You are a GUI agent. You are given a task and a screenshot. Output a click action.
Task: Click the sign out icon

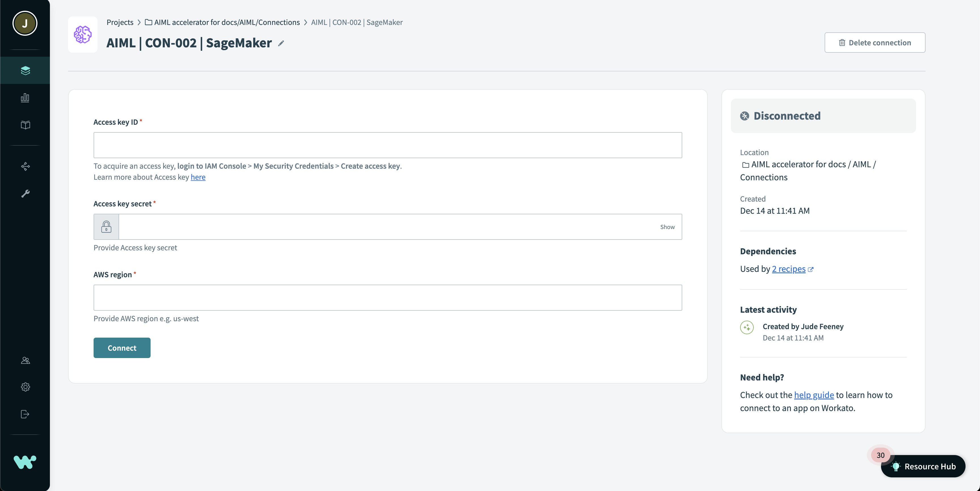25,414
